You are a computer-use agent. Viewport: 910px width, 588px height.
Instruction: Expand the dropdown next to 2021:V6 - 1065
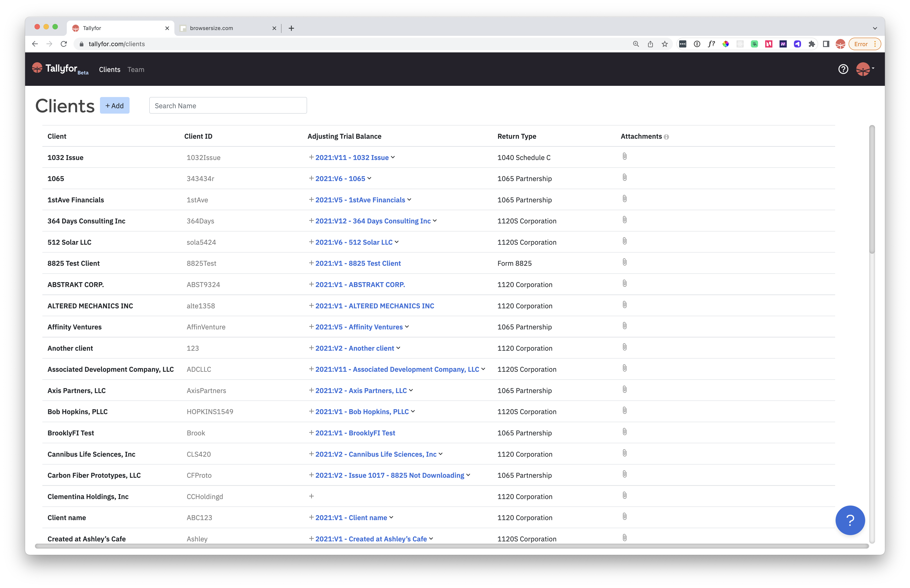(x=370, y=178)
